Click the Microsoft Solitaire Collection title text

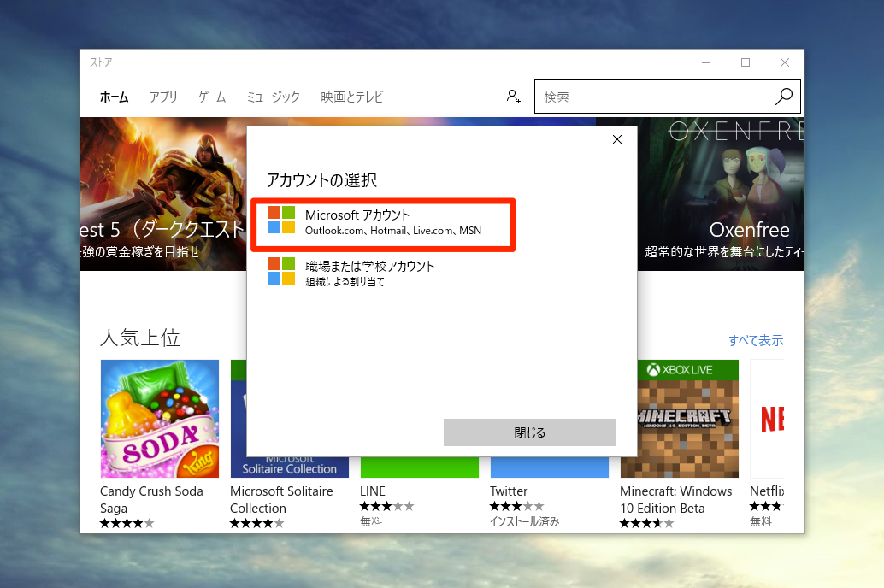(x=281, y=499)
